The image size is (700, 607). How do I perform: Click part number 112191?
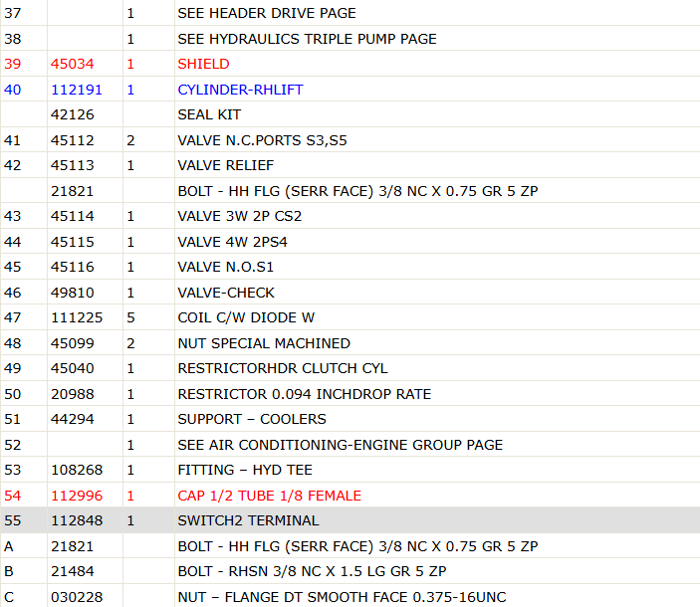click(x=77, y=90)
